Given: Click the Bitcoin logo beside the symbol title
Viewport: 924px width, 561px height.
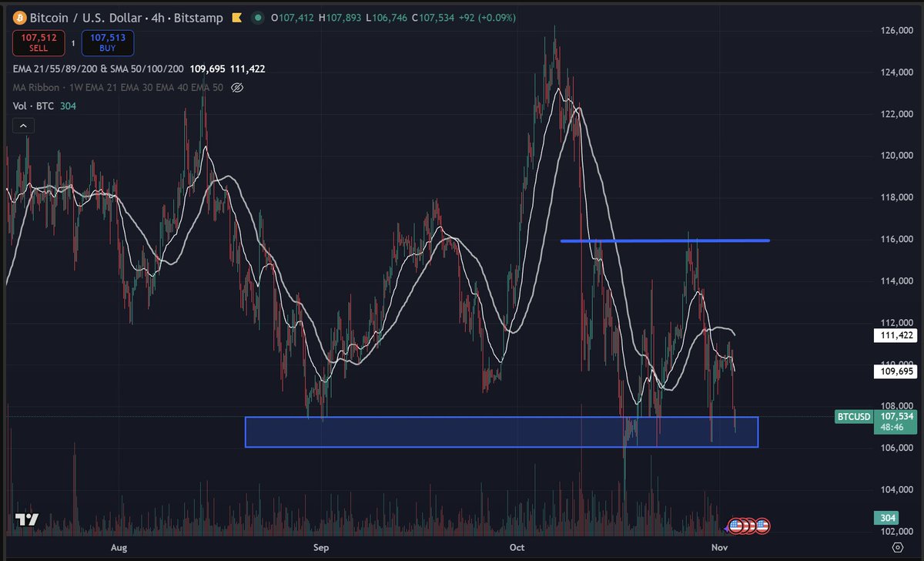Looking at the screenshot, I should click(19, 17).
